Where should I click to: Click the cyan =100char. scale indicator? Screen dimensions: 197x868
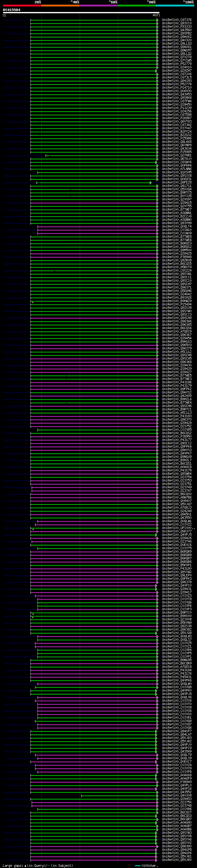coord(146,865)
